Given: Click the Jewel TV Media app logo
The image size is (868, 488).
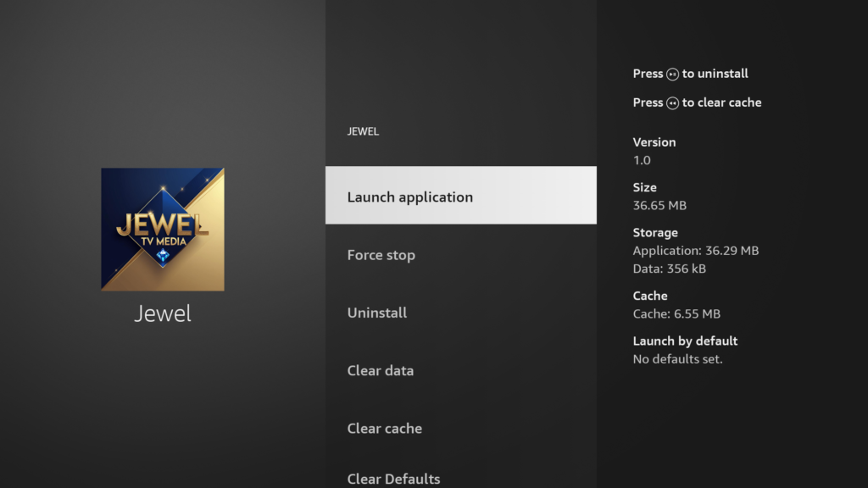Looking at the screenshot, I should [163, 230].
